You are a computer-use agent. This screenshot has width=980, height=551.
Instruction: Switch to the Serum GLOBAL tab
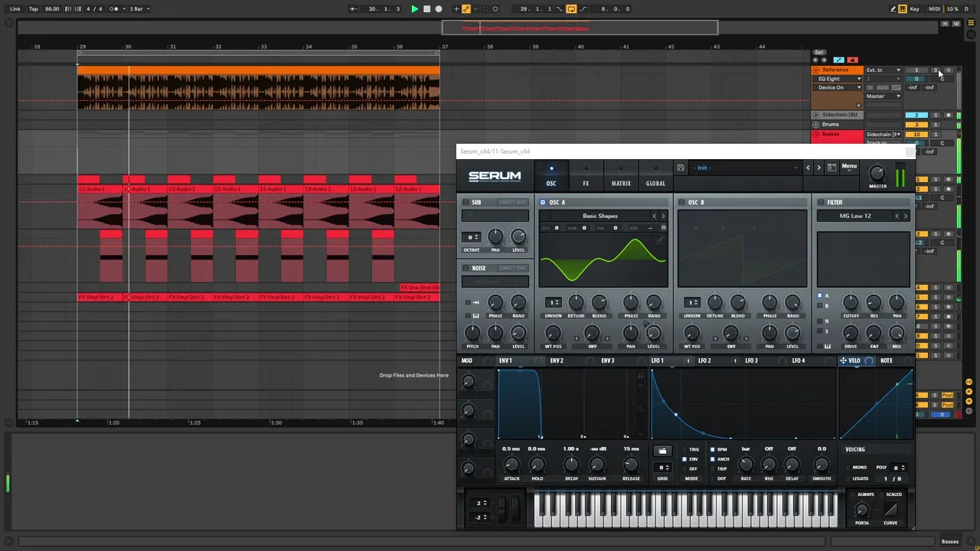pyautogui.click(x=655, y=184)
